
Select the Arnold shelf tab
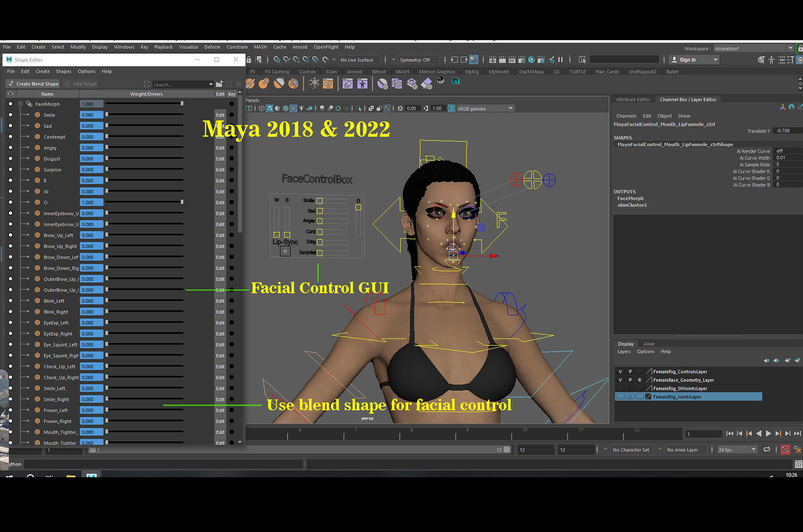click(x=354, y=72)
